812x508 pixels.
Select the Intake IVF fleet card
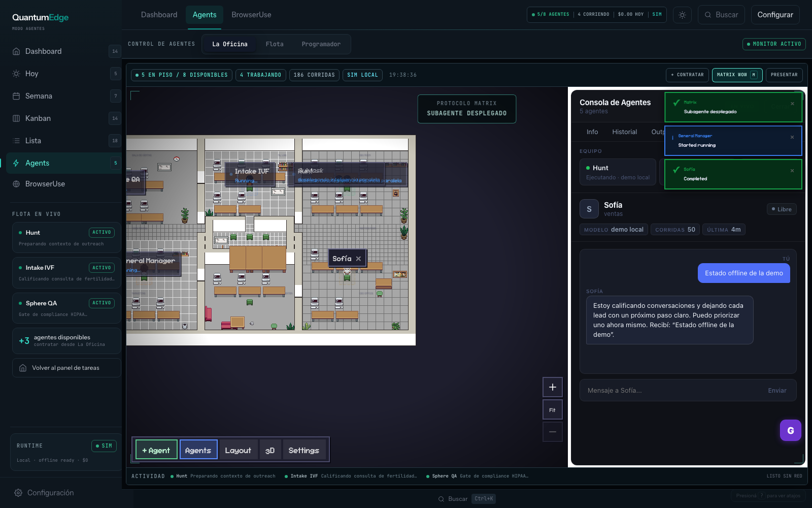coord(66,273)
